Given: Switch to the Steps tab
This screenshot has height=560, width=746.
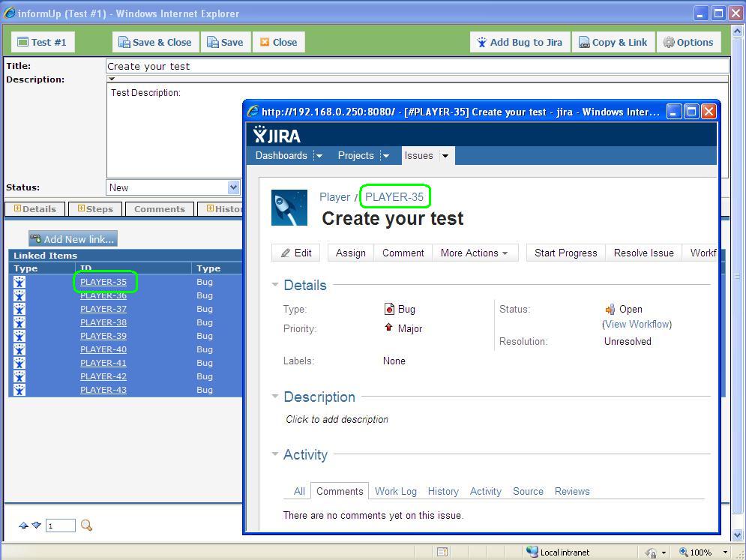Looking at the screenshot, I should [95, 209].
